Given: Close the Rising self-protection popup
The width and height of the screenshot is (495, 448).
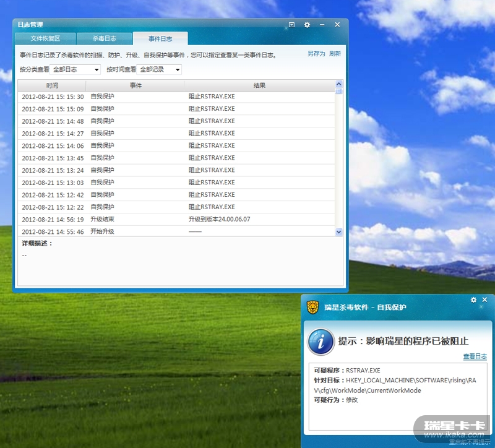Looking at the screenshot, I should coord(484,300).
